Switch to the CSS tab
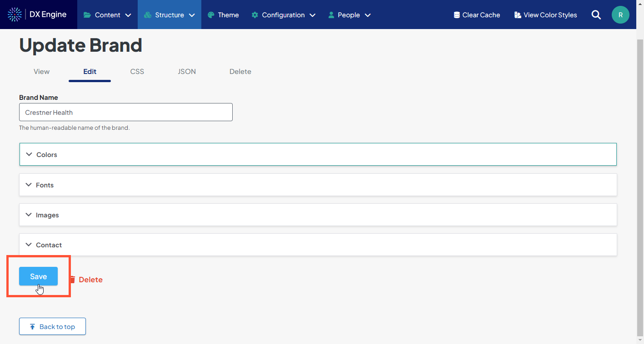644x344 pixels. pyautogui.click(x=137, y=72)
